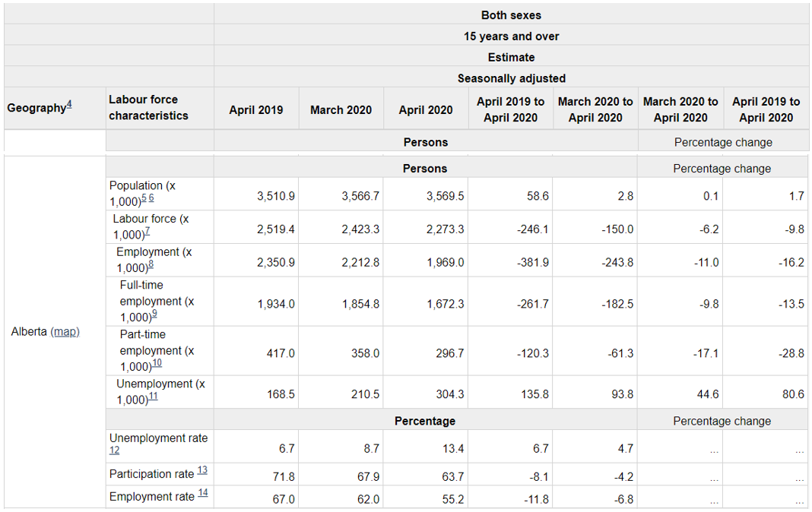Select the Labour force change -150.0
Image resolution: width=812 pixels, height=512 pixels.
(x=617, y=229)
